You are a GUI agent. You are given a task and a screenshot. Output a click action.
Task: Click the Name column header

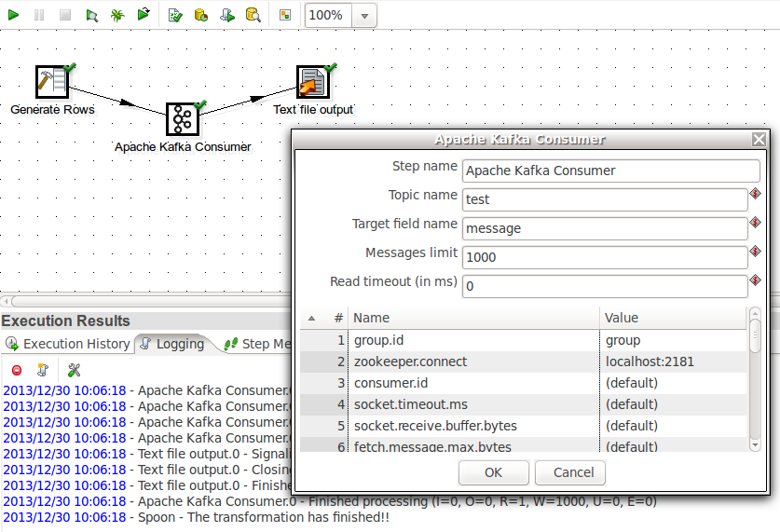coord(473,318)
